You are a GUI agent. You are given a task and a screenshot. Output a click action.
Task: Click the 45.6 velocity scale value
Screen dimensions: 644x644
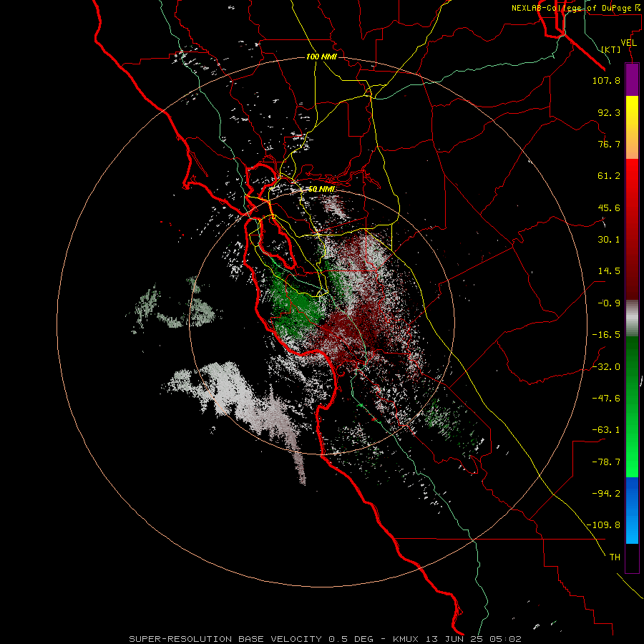pos(609,208)
